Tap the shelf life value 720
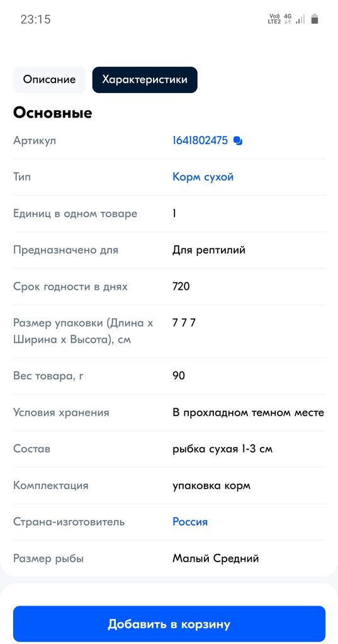This screenshot has height=644, width=338. pos(181,286)
